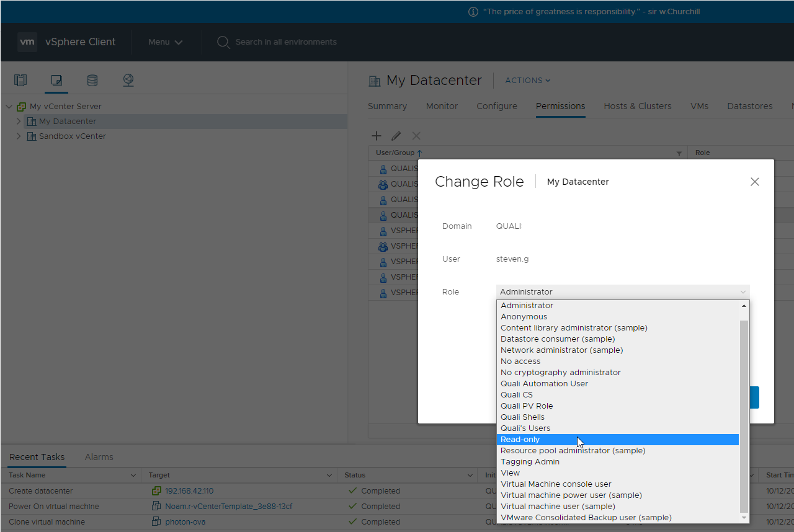The image size is (794, 532).
Task: Click the edit permission pencil icon
Action: tap(396, 136)
